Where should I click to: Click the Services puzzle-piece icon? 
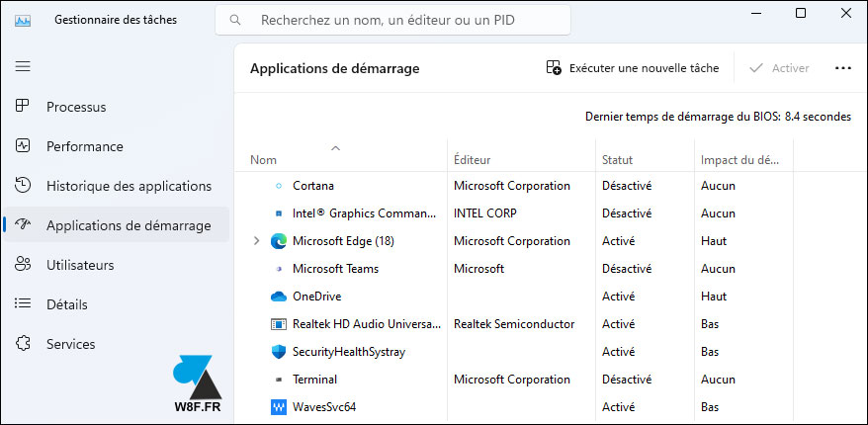(x=22, y=344)
